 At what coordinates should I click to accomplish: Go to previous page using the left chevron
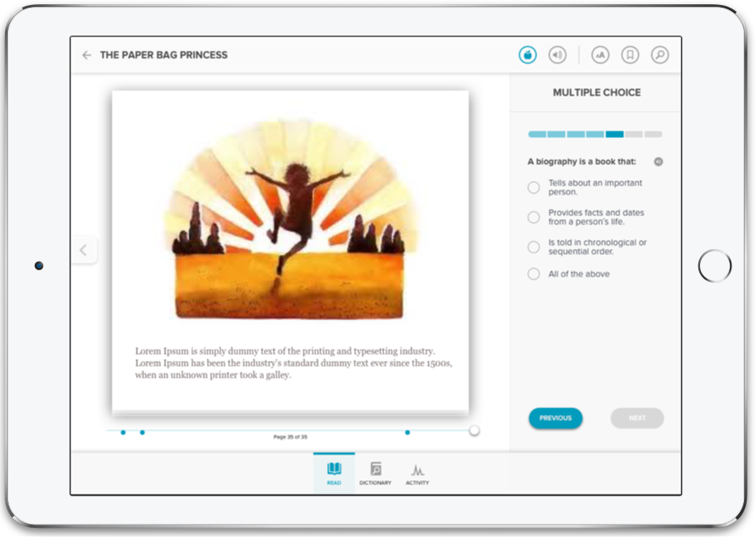(x=83, y=250)
